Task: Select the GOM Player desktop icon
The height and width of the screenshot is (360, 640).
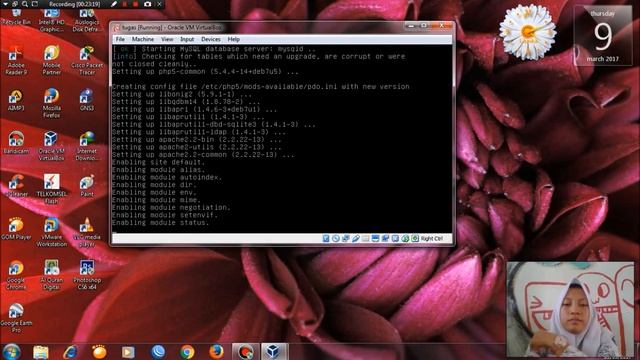Action: click(x=16, y=229)
